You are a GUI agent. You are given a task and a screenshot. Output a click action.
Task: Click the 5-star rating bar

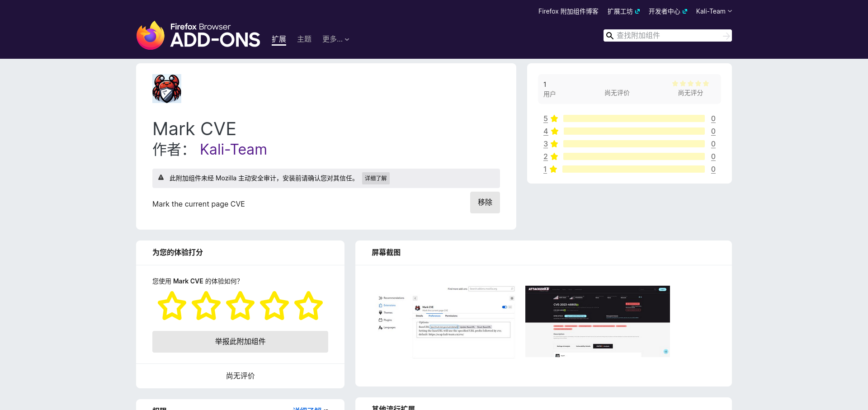click(634, 118)
